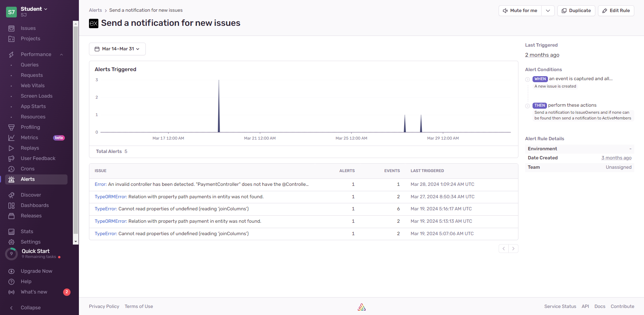This screenshot has width=644, height=315.
Task: Open Settings gear icon in sidebar
Action: [x=11, y=242]
